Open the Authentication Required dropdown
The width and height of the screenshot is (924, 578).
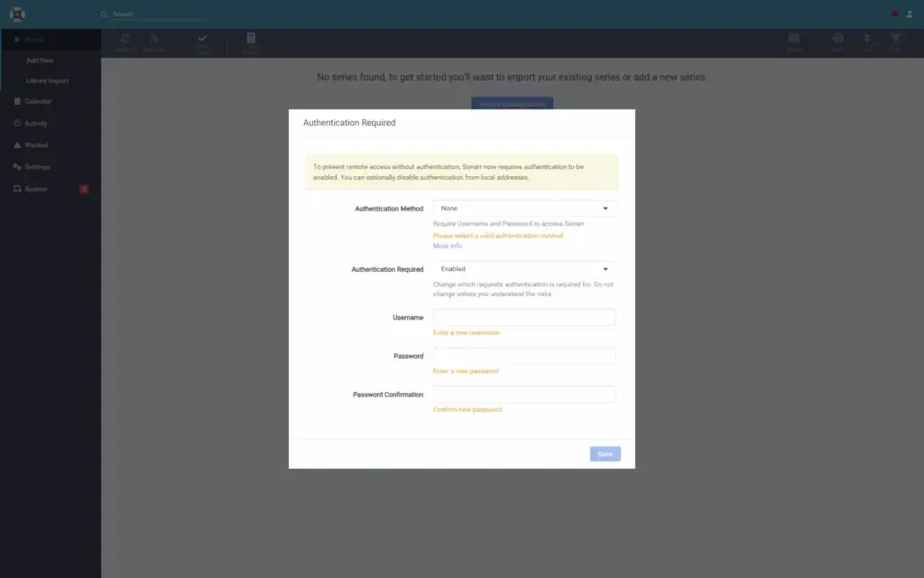(524, 268)
